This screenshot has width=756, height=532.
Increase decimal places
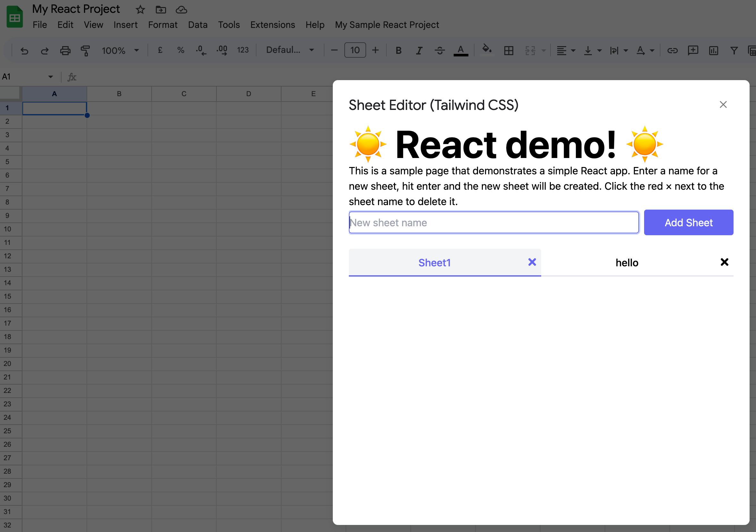click(222, 50)
